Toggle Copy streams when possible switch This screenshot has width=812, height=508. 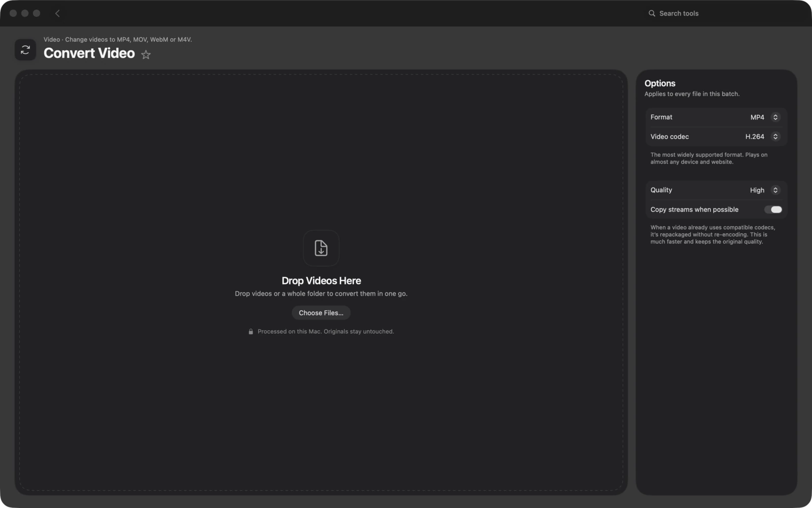tap(773, 209)
